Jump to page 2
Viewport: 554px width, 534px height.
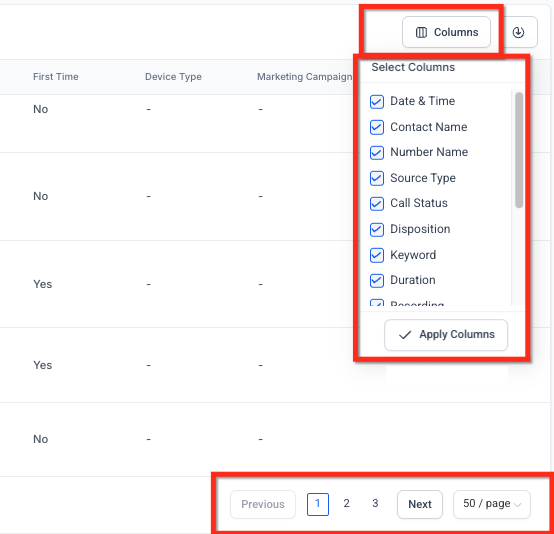[346, 503]
